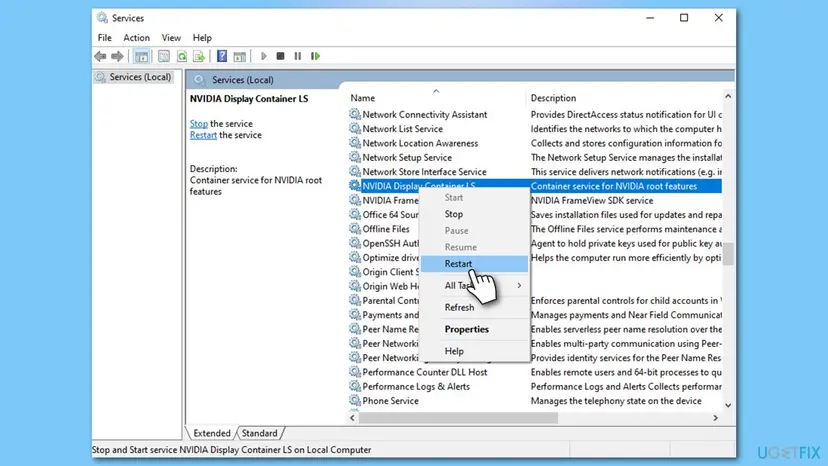Image resolution: width=828 pixels, height=466 pixels.
Task: Click Container service for NVIDIA root features cell
Action: tap(614, 186)
